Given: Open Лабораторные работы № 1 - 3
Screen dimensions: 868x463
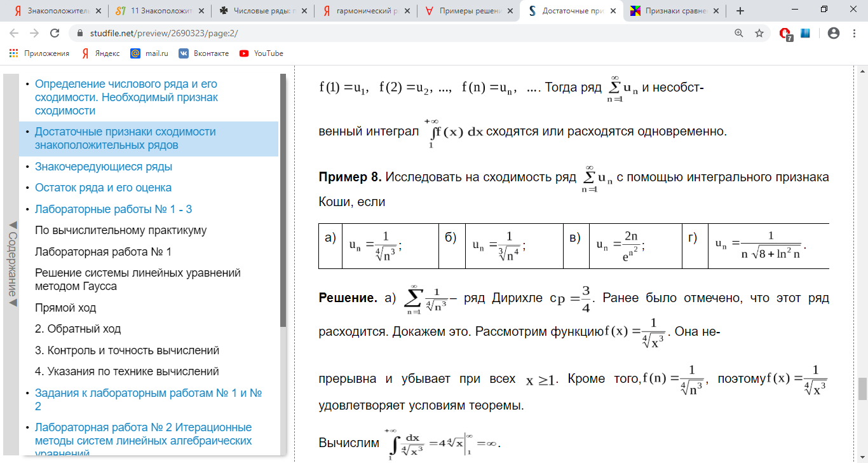Looking at the screenshot, I should click(113, 209).
